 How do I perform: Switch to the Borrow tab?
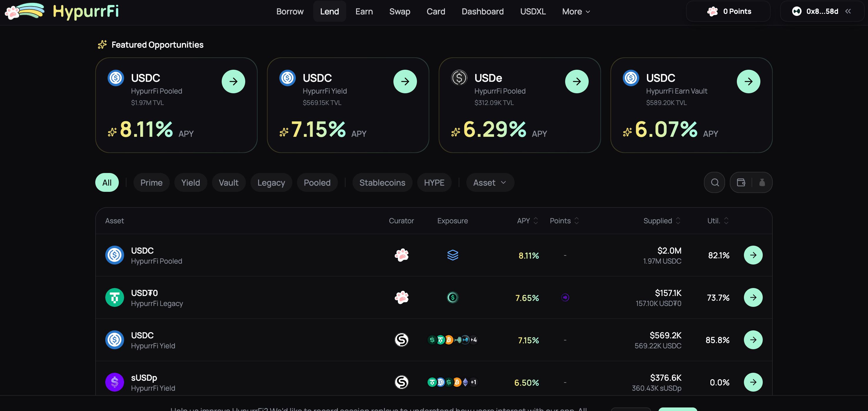[290, 11]
